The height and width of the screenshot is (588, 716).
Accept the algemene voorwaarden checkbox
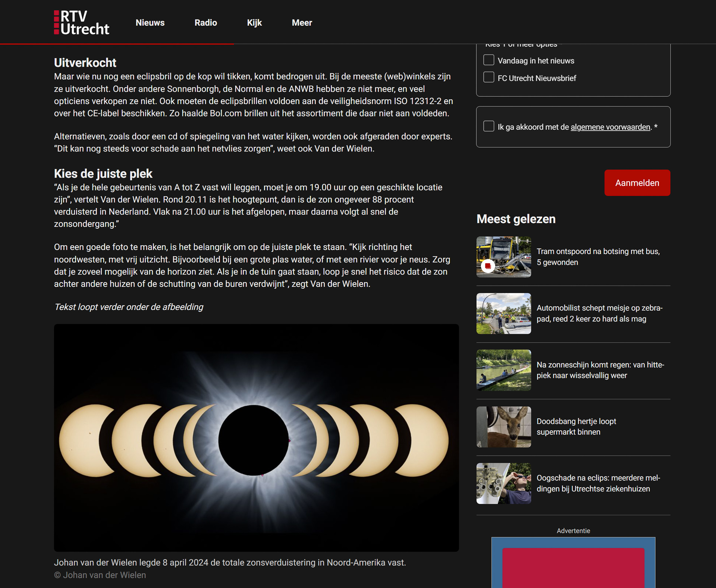(x=489, y=126)
